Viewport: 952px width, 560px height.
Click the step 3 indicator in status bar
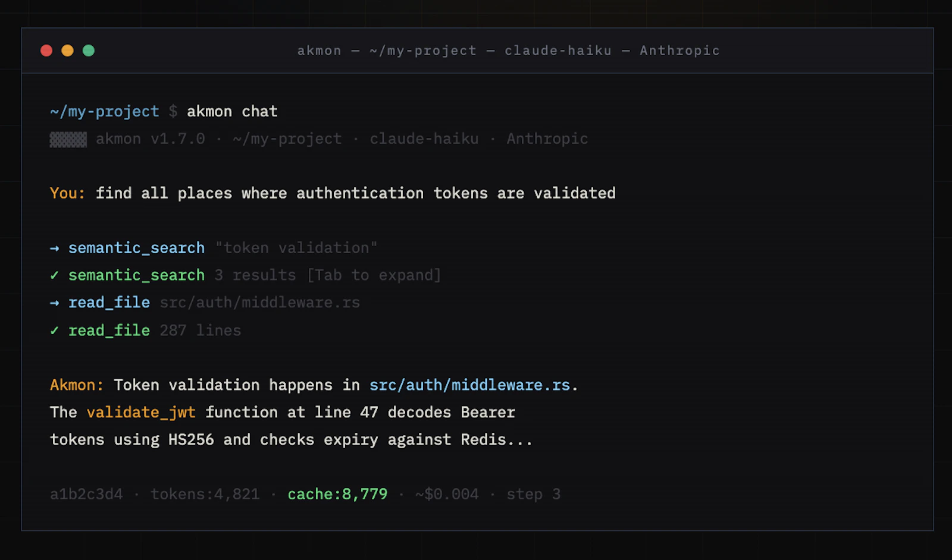point(533,494)
